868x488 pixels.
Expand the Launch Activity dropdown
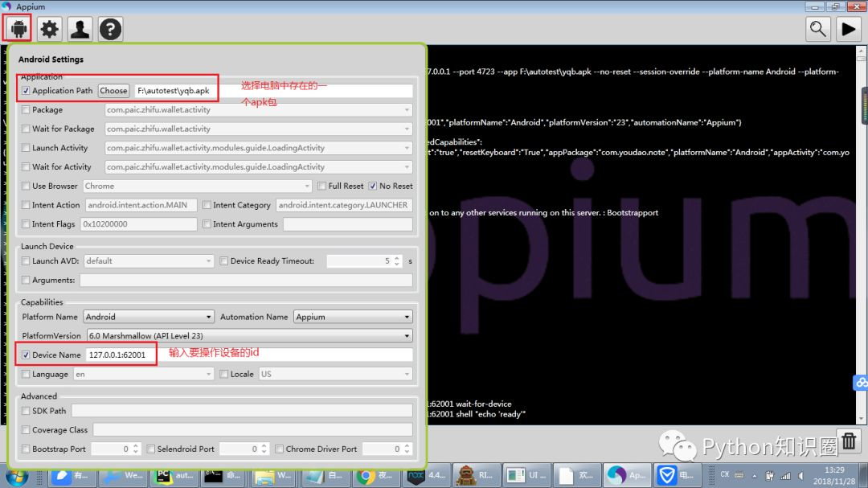pyautogui.click(x=407, y=148)
